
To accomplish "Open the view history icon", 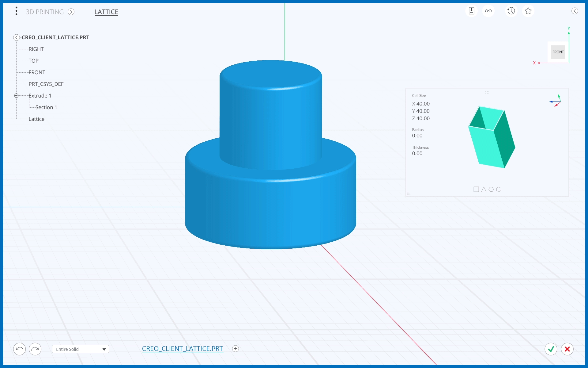I will click(x=511, y=11).
